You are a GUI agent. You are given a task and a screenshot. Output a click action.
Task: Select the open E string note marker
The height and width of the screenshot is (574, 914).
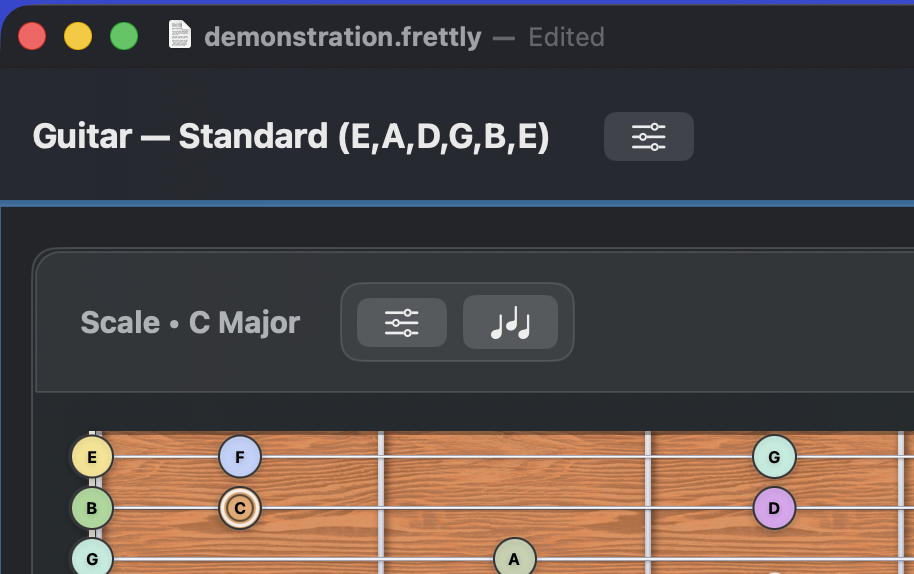click(x=92, y=457)
